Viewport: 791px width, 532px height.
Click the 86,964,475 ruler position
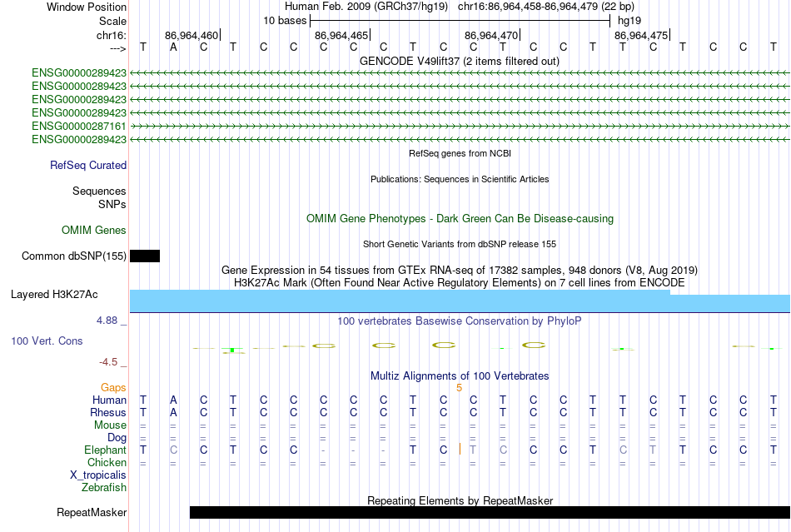click(641, 36)
